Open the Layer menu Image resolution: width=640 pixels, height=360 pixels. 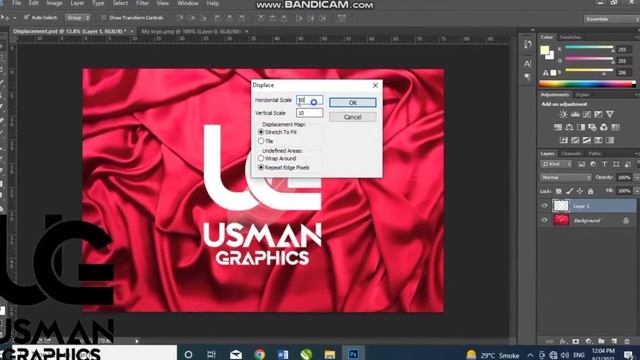coord(78,3)
